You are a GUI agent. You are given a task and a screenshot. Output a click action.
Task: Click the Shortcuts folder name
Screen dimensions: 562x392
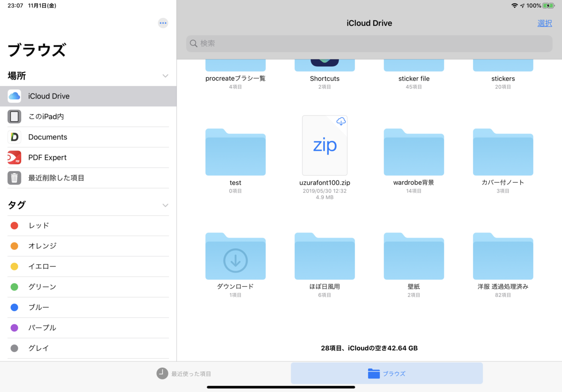click(x=325, y=79)
